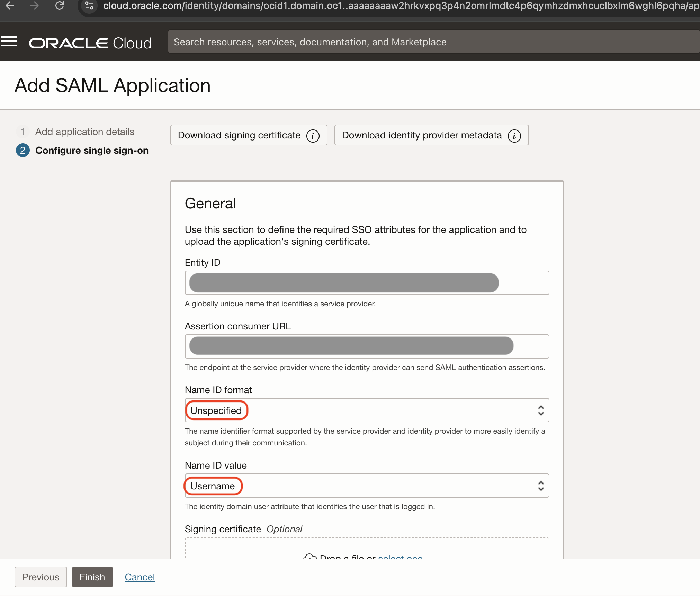Screen dimensions: 700x596
Task: Show info for identity provider metadata
Action: point(514,136)
